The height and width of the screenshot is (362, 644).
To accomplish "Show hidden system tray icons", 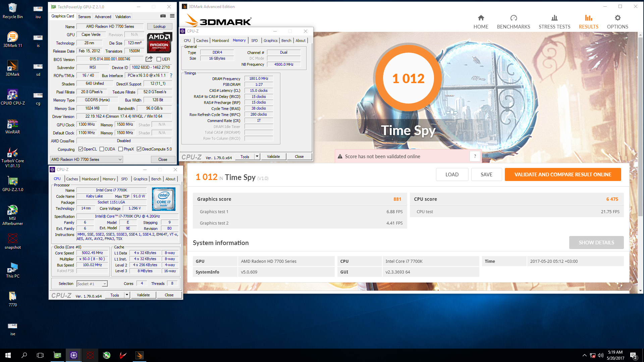I will pos(584,355).
